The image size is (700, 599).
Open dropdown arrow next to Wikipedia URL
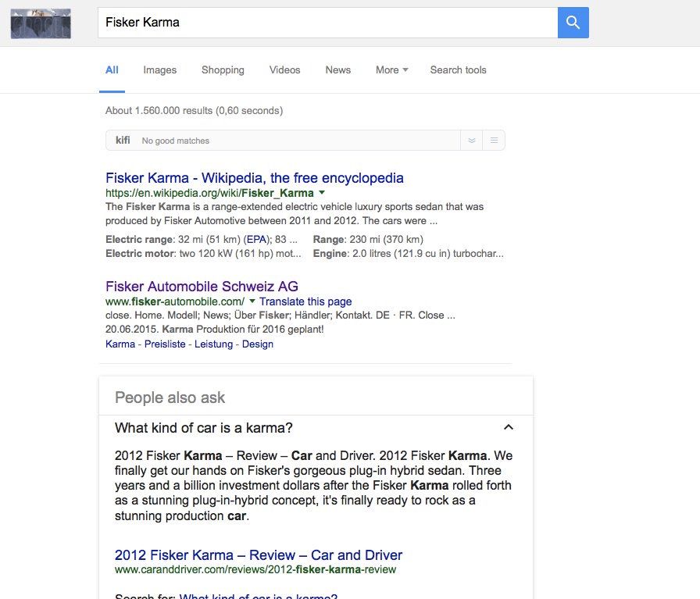click(322, 192)
